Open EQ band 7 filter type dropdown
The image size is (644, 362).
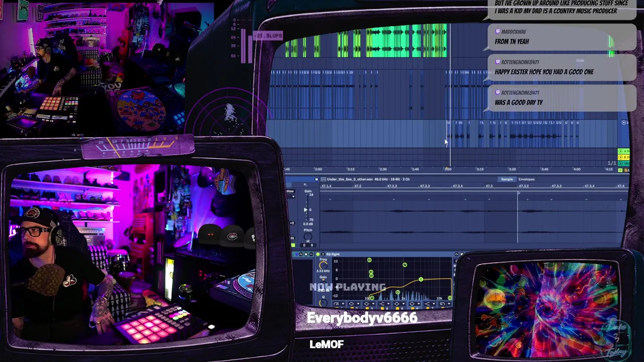[430, 304]
